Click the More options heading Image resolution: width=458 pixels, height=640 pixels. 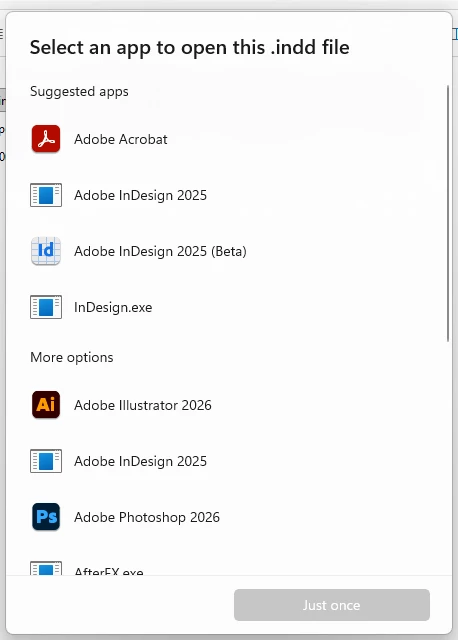click(x=72, y=357)
